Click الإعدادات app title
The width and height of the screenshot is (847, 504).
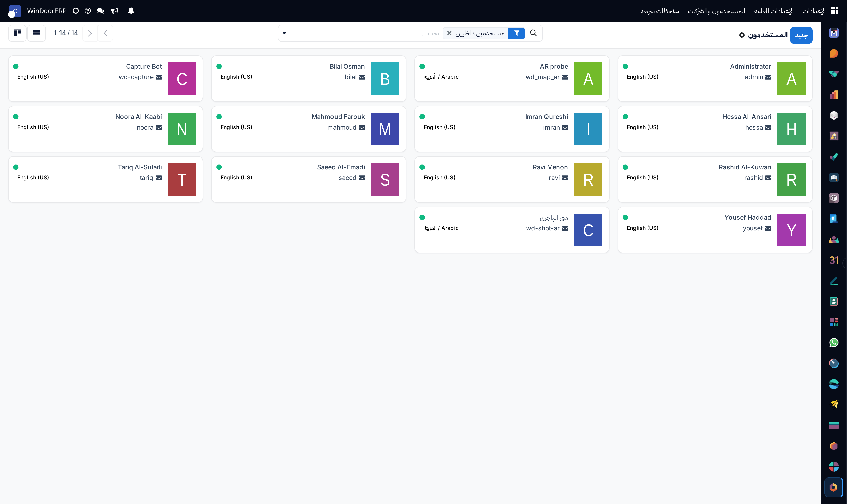tap(814, 11)
